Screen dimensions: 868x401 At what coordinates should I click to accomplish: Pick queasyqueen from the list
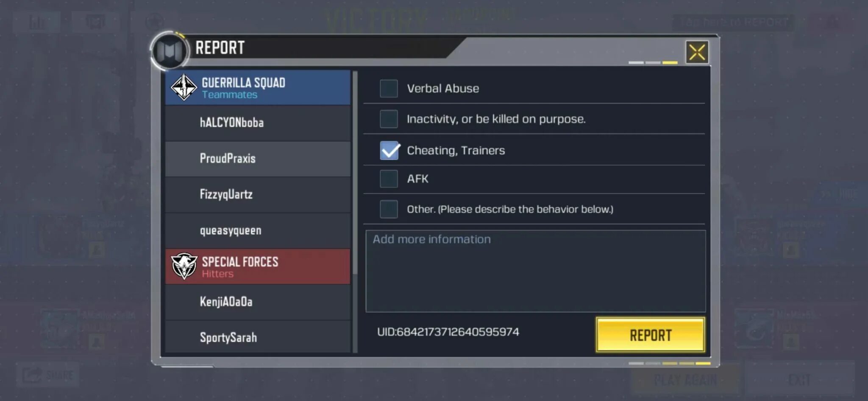point(258,230)
